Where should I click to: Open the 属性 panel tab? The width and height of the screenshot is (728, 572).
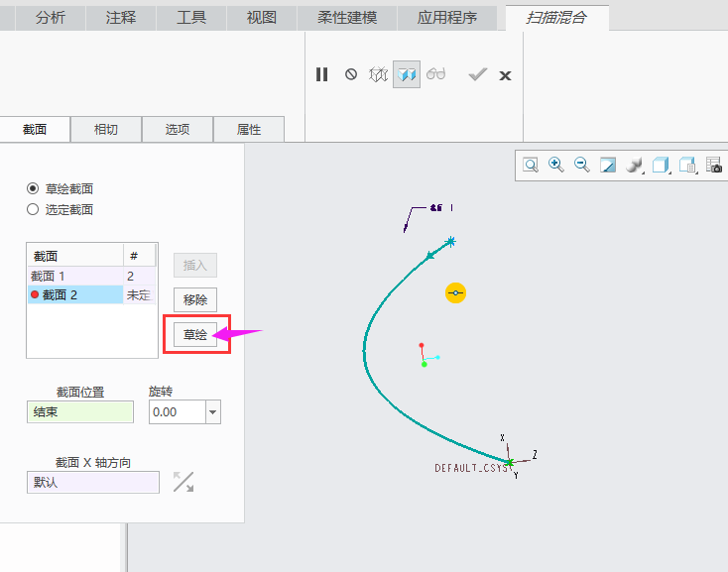pyautogui.click(x=249, y=130)
